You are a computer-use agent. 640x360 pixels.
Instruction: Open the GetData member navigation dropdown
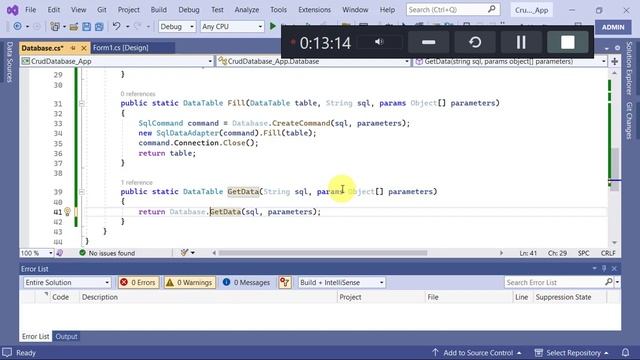pyautogui.click(x=509, y=61)
